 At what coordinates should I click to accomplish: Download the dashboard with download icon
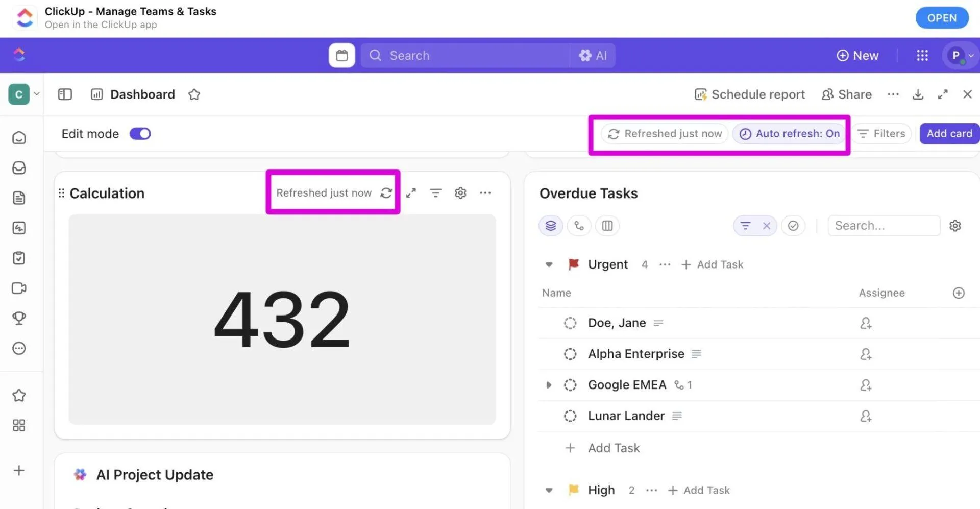[918, 94]
